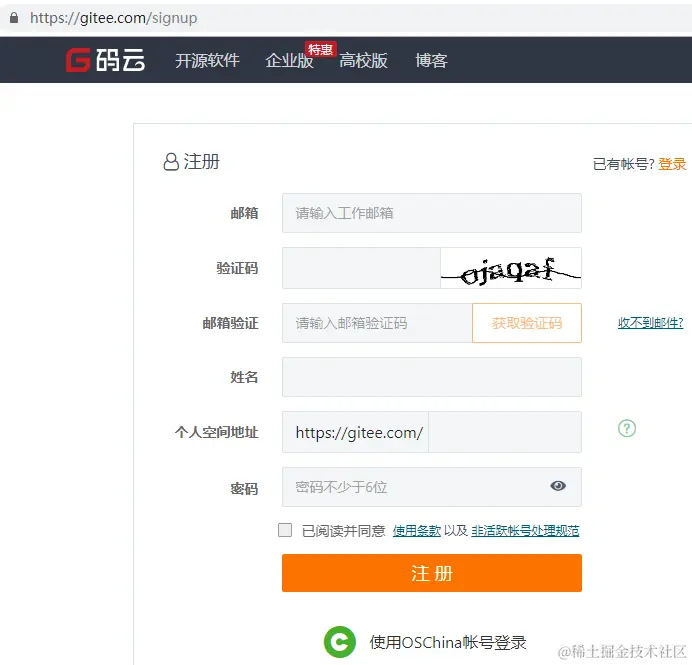Click the browser URL gitee.com/signup
This screenshot has width=692, height=665.
(x=113, y=18)
